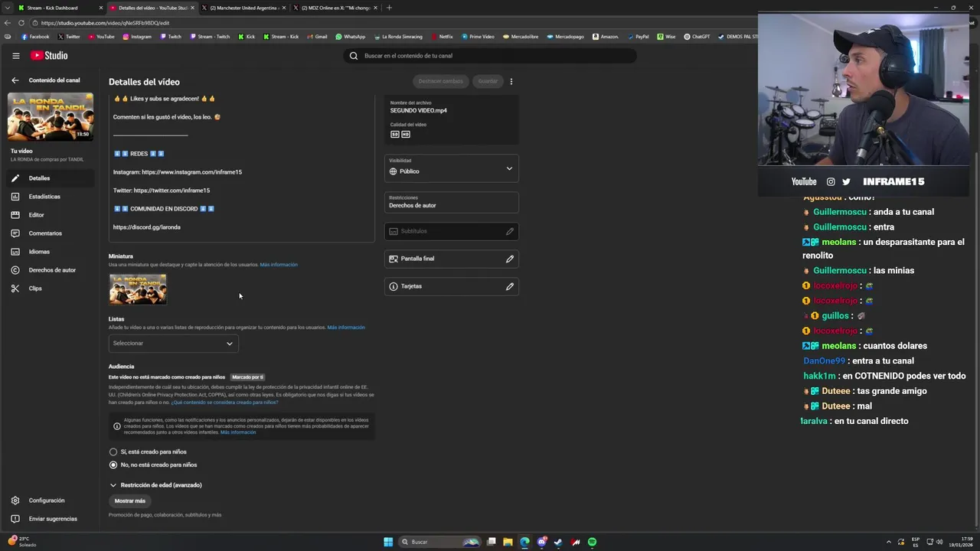Edit Subtítulos with the pencil icon
The image size is (980, 551).
[509, 231]
